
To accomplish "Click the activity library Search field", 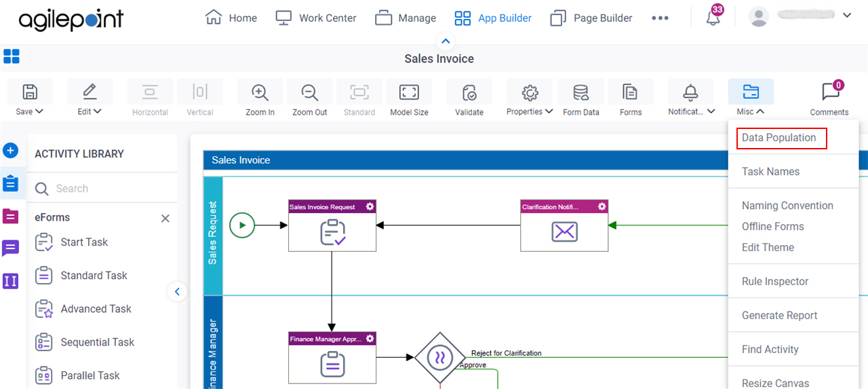I will coord(102,189).
